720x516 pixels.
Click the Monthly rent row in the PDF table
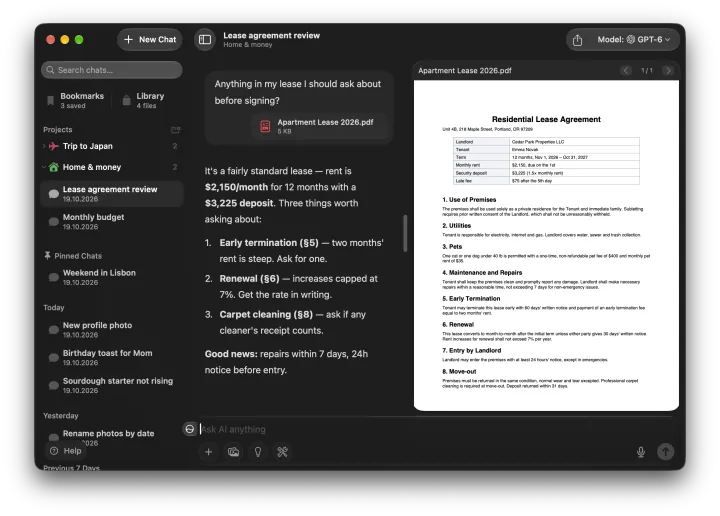point(546,165)
